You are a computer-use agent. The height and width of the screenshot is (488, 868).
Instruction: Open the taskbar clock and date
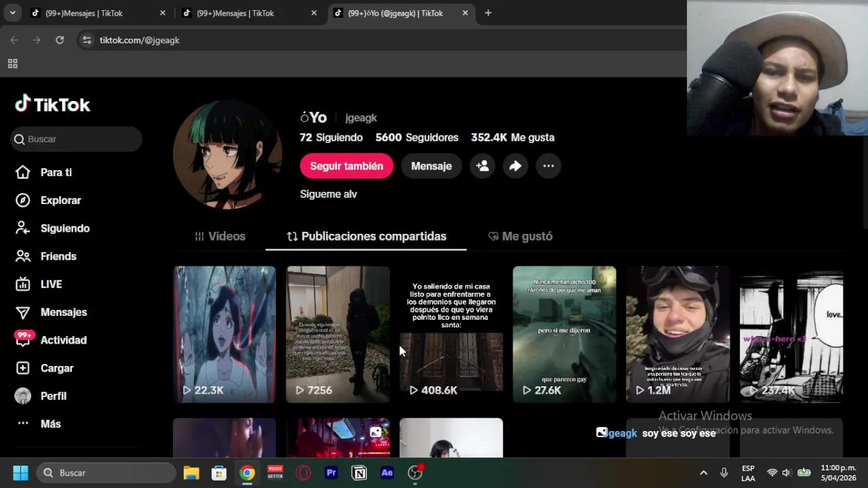point(838,473)
